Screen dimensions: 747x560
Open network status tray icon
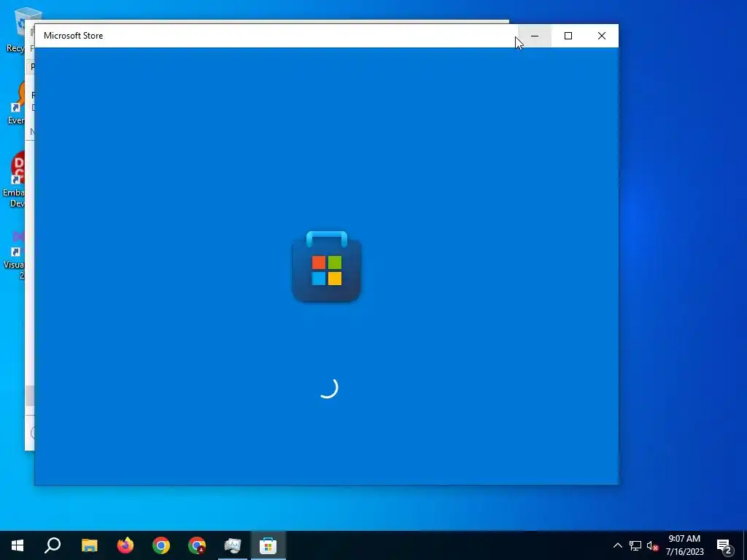(x=635, y=545)
